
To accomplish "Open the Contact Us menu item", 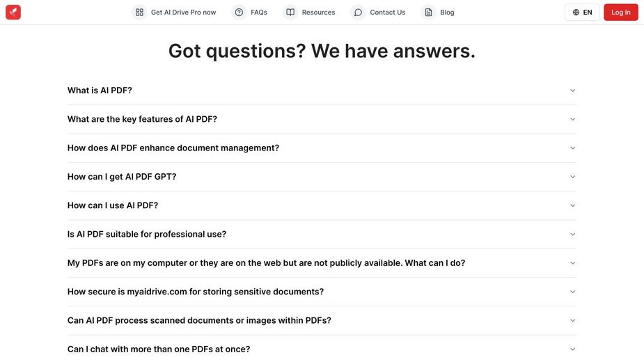I will pos(387,12).
